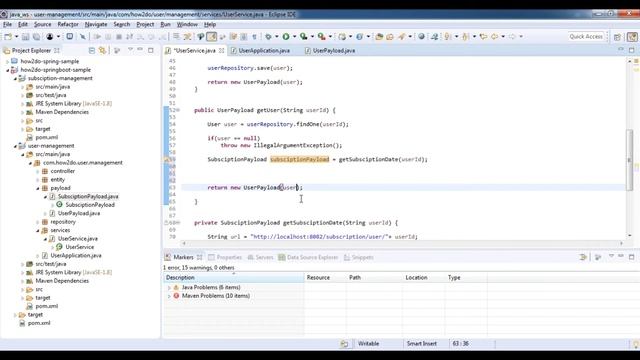Click the Location column header
This screenshot has height=360, width=640.
click(424, 278)
